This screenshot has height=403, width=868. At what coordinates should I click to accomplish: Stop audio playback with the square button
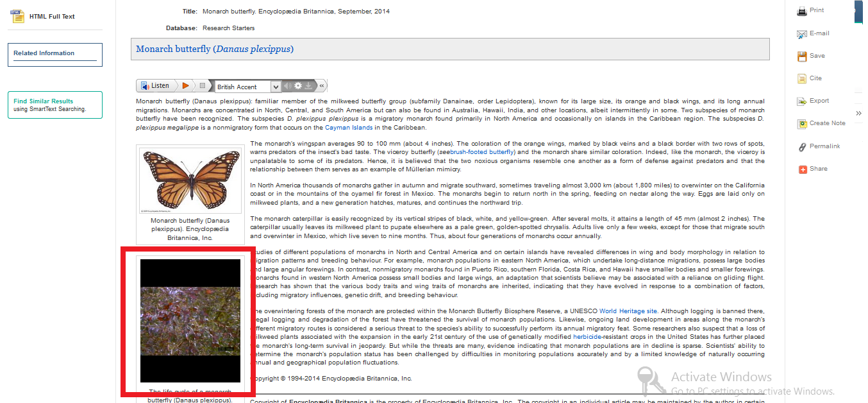[203, 85]
